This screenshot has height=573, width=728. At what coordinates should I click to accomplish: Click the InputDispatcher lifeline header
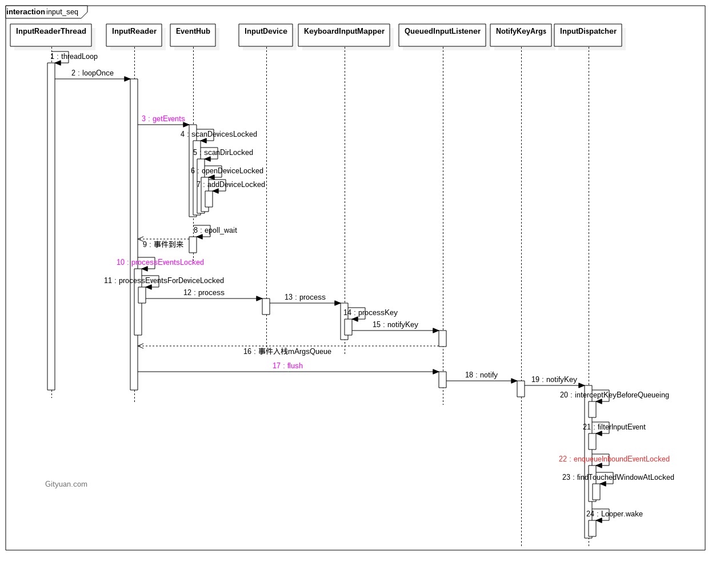[x=588, y=34]
